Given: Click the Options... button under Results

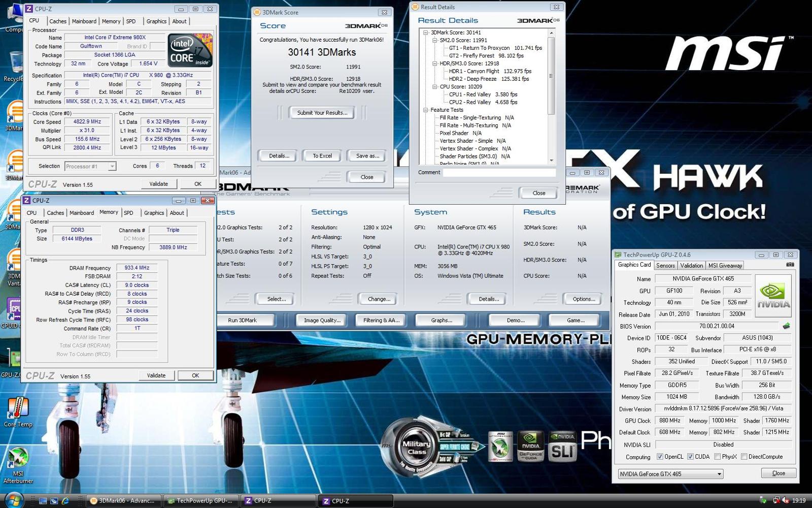Looking at the screenshot, I should (584, 299).
